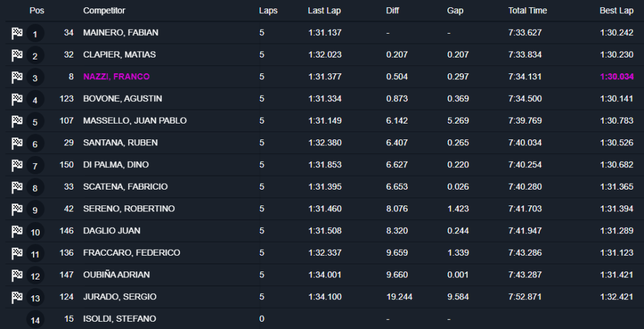Click the checkered flag beside Jurado, Sergio
The width and height of the screenshot is (644, 329).
click(16, 297)
